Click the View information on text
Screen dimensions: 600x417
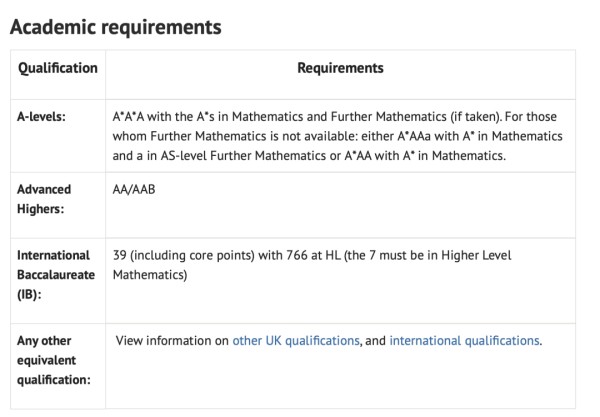pos(172,340)
